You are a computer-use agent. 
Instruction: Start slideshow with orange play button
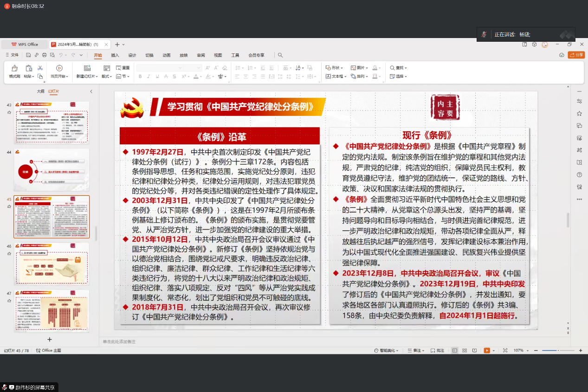tap(486, 350)
